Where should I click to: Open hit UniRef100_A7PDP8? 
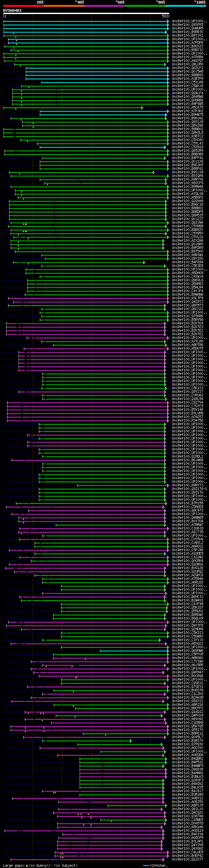[x=187, y=43]
